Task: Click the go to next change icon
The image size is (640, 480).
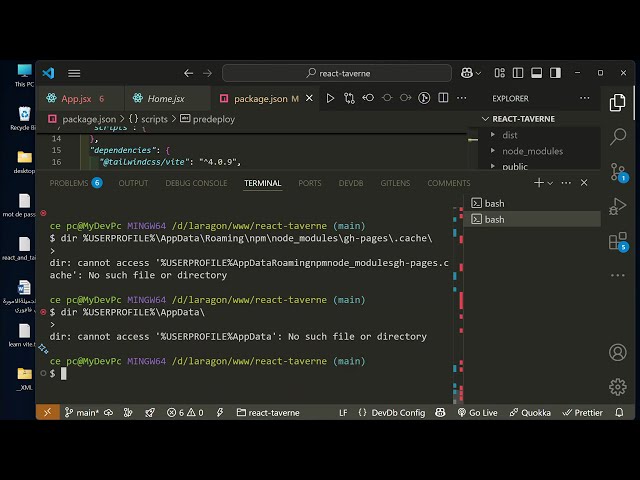Action: click(x=405, y=98)
